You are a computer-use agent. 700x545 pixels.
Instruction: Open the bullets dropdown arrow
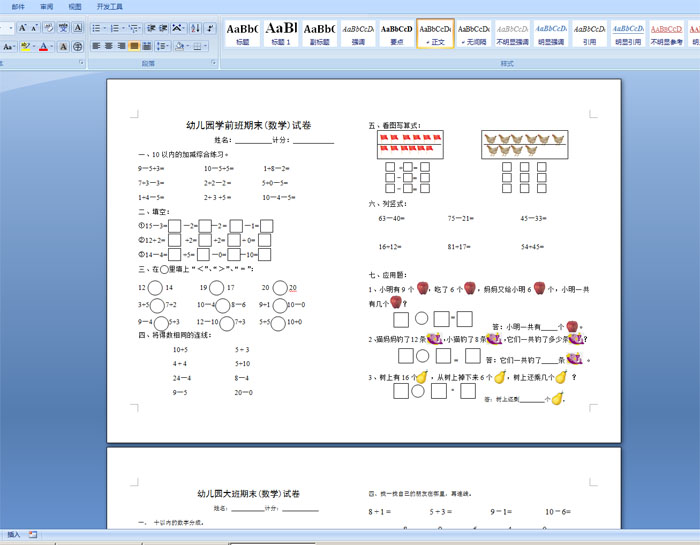[x=104, y=29]
